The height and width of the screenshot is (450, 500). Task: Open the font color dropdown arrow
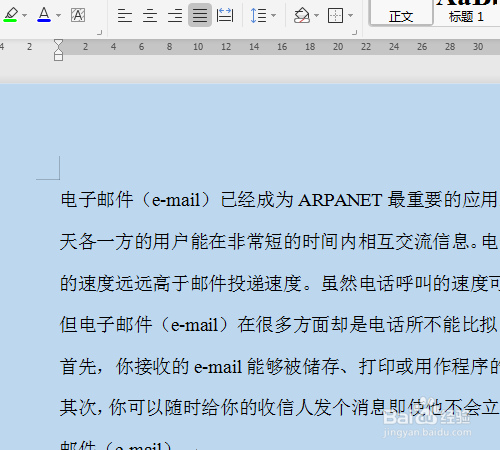click(x=59, y=15)
